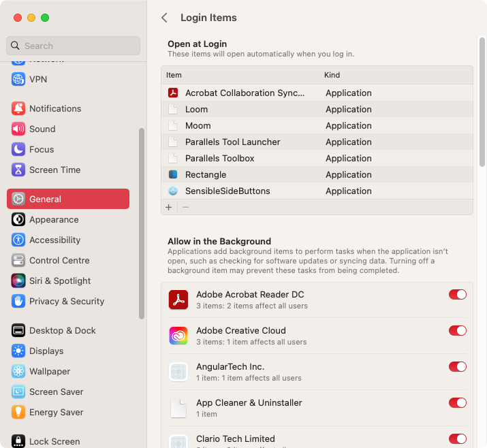The height and width of the screenshot is (448, 487).
Task: Click the General gear icon
Action: [x=18, y=199]
